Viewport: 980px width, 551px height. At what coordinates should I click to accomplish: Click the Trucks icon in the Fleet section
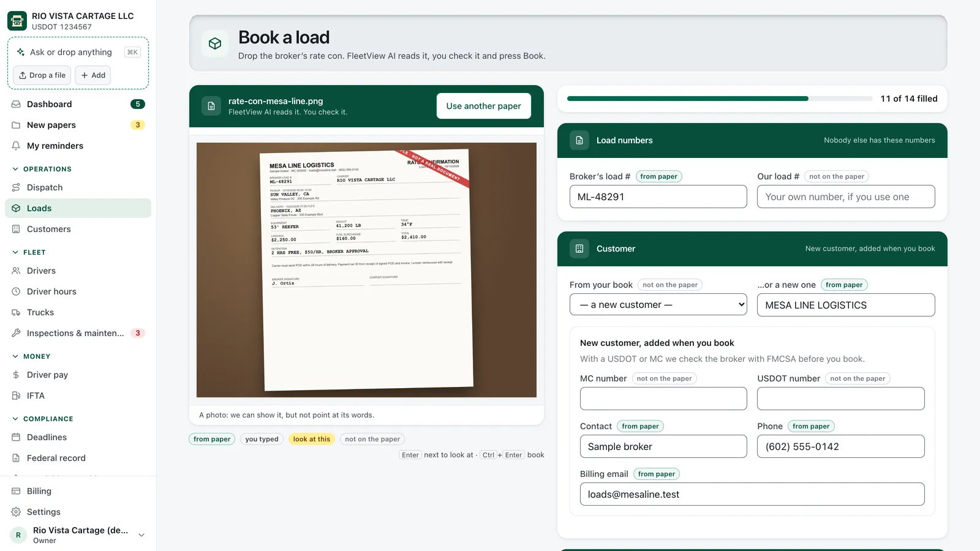point(16,312)
